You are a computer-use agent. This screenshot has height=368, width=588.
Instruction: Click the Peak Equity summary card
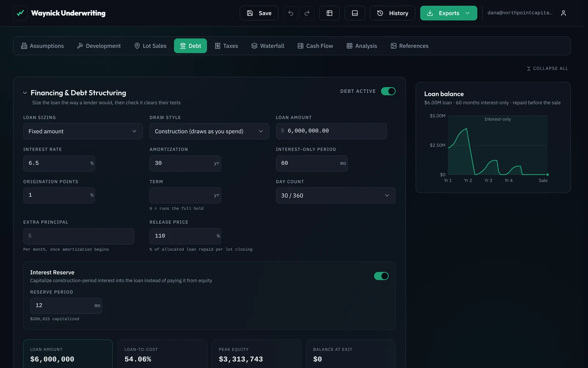[257, 354]
